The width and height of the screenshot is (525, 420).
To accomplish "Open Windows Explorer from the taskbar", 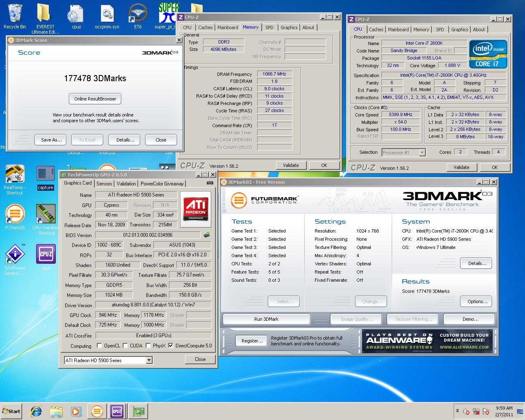I will (x=56, y=411).
